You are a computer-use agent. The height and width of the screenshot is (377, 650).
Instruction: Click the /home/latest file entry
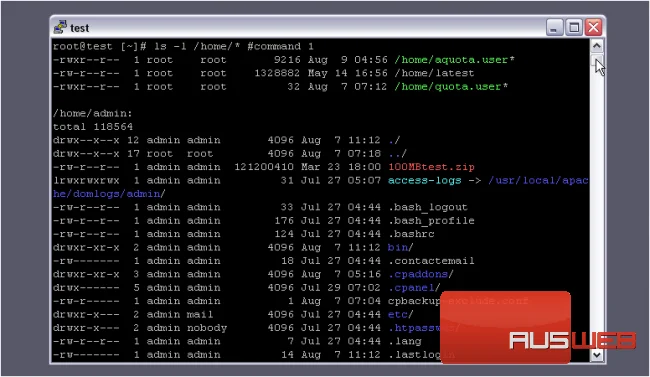(x=434, y=73)
